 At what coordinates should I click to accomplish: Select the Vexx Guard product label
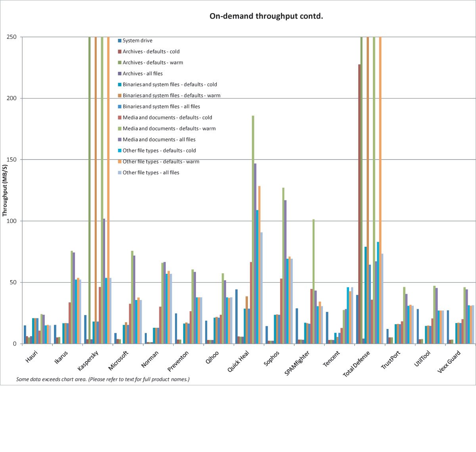449,362
